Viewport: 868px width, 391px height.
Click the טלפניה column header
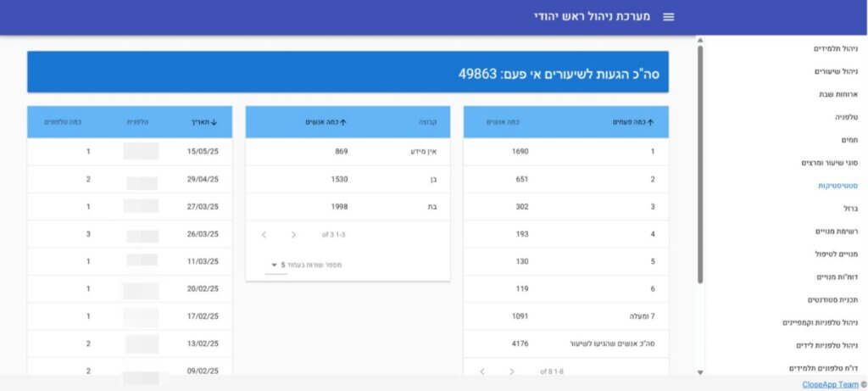pyautogui.click(x=137, y=122)
